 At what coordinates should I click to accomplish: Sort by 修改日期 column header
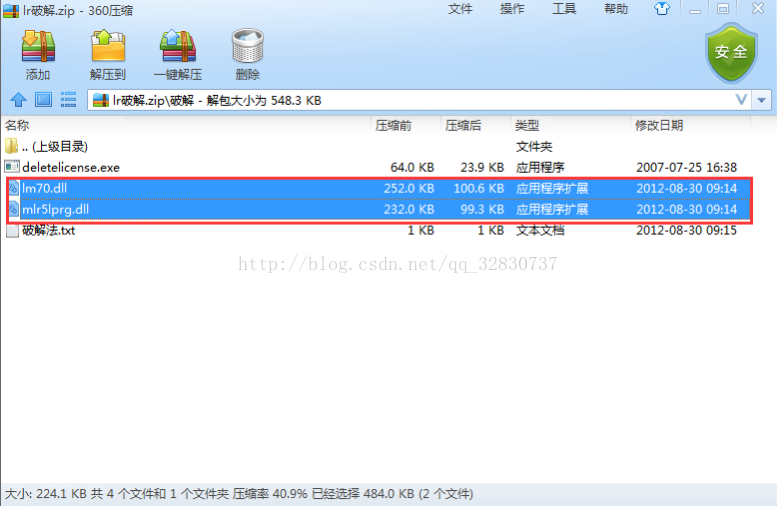pos(659,125)
